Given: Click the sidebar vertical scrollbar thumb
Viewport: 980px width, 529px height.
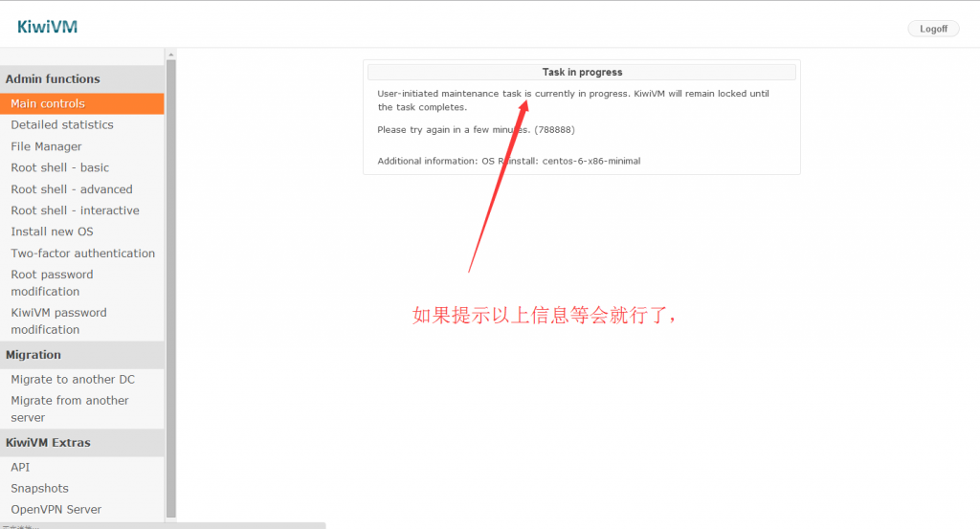Looking at the screenshot, I should (171, 287).
